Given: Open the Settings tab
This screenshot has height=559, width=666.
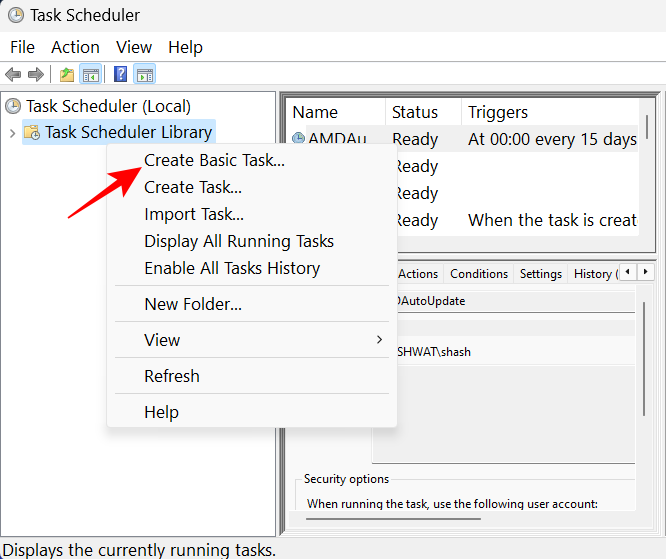Looking at the screenshot, I should click(x=541, y=274).
